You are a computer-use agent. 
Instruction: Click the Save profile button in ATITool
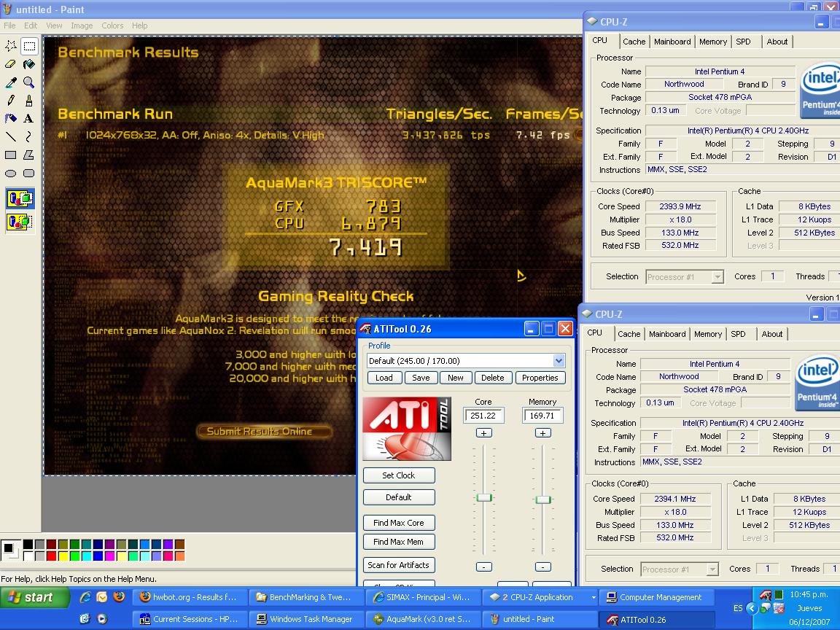point(421,378)
